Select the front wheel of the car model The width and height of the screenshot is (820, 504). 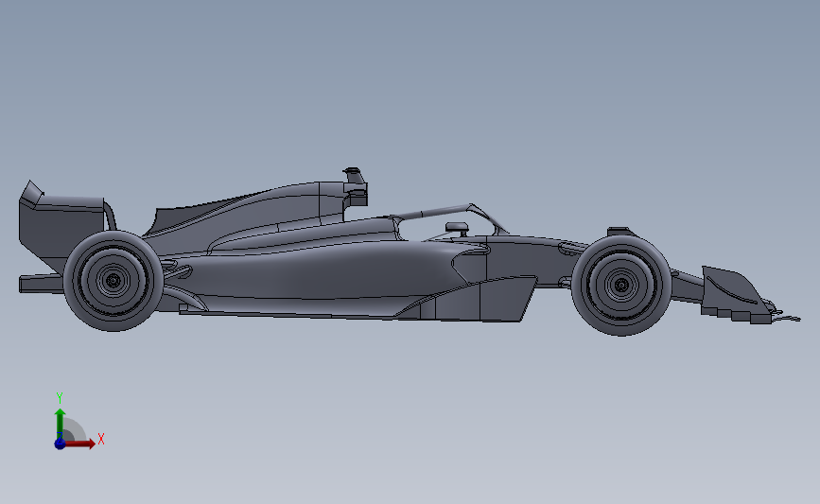coord(621,286)
